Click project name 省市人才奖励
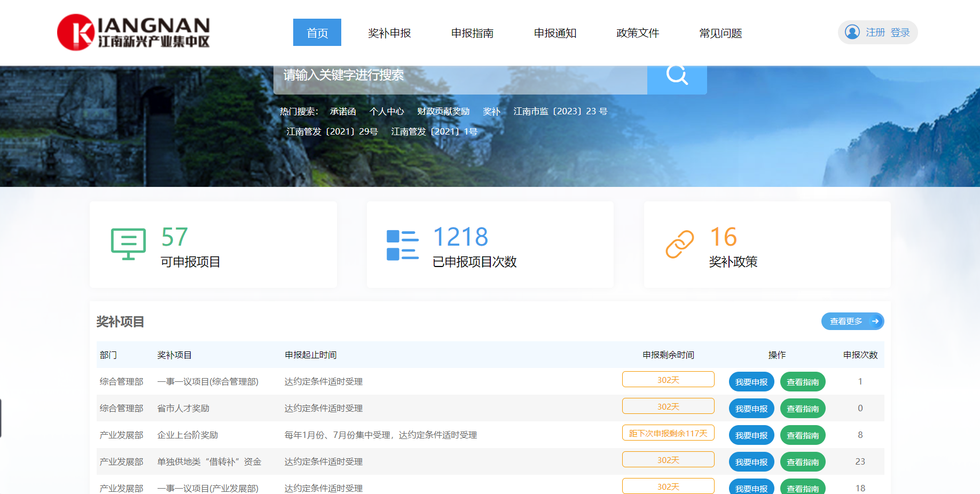The height and width of the screenshot is (494, 980). 183,408
